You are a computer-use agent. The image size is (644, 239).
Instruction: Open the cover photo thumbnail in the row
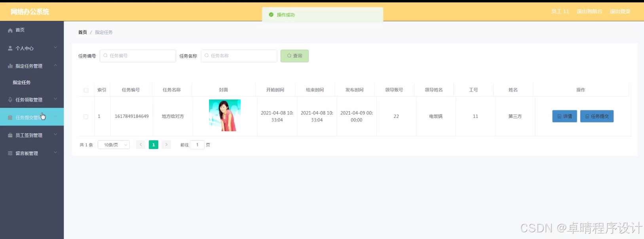[x=225, y=115]
